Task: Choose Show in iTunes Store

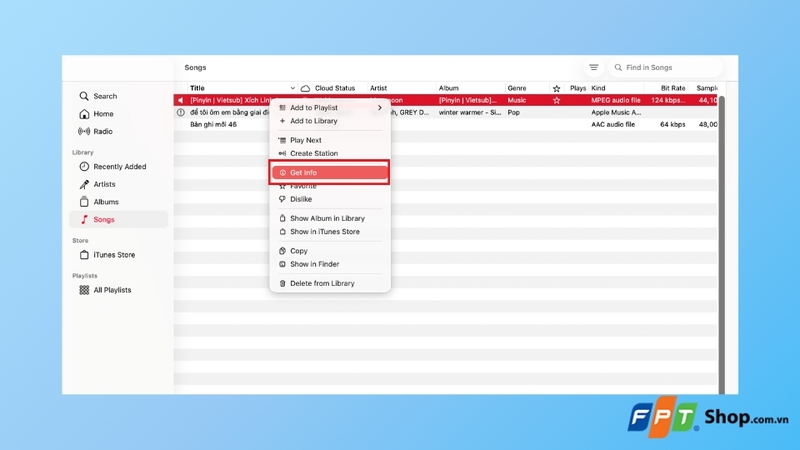Action: click(330, 232)
